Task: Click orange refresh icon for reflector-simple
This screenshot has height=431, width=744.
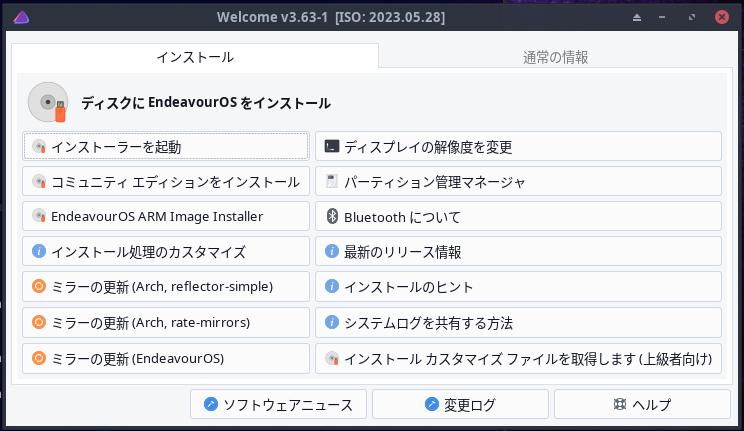Action: click(x=38, y=286)
